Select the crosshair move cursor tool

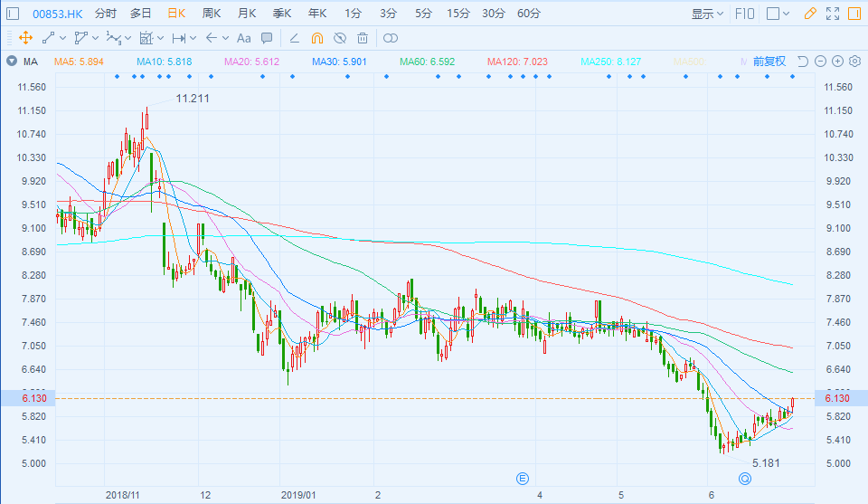(x=25, y=38)
